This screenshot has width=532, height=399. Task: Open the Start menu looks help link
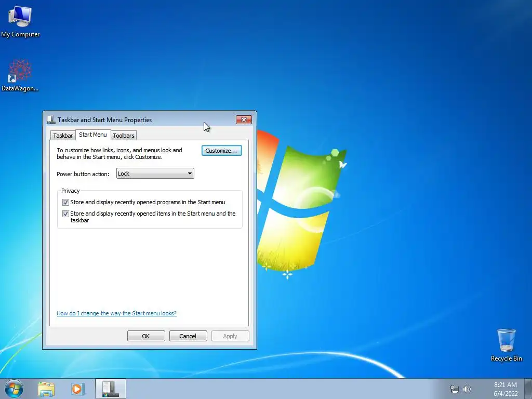coord(116,313)
